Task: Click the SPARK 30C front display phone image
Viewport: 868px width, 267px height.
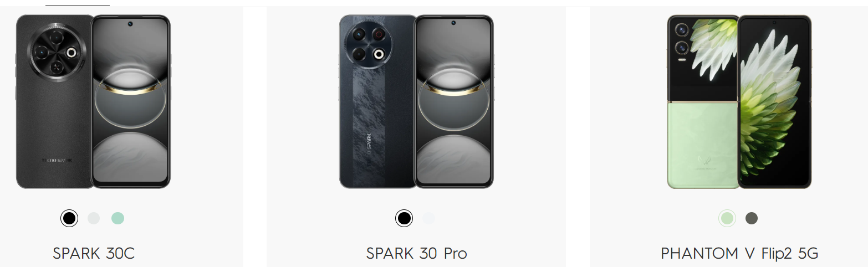Action: click(x=130, y=102)
